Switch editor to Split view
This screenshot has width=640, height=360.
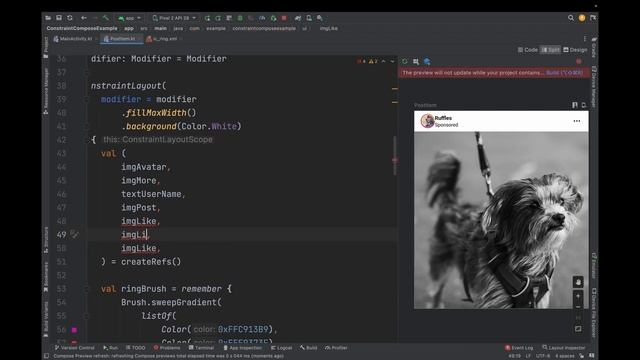(x=550, y=50)
